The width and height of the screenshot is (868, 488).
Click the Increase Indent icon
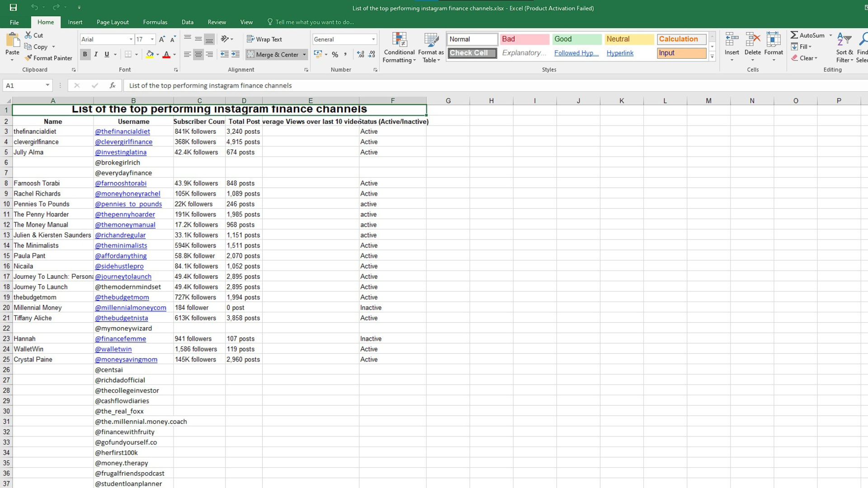pyautogui.click(x=236, y=54)
